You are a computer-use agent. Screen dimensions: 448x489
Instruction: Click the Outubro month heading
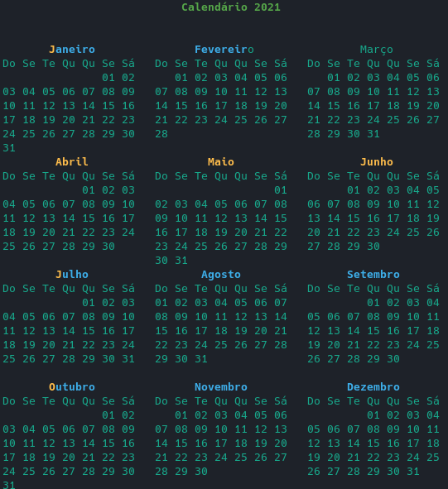[x=72, y=387]
